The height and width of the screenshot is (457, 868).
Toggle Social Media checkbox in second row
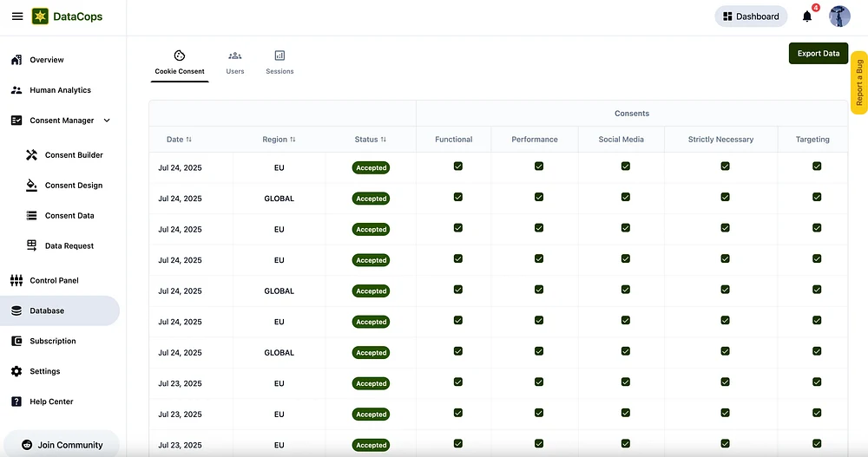[x=625, y=198]
